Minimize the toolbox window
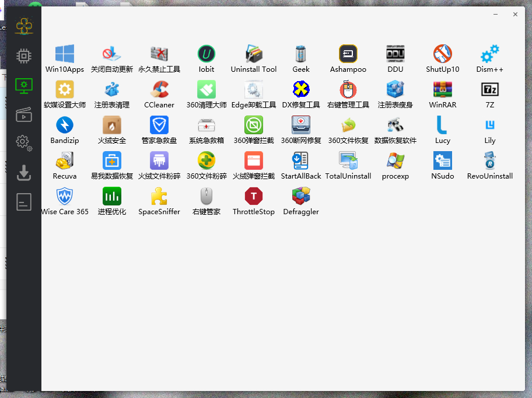532x398 pixels. pyautogui.click(x=495, y=15)
